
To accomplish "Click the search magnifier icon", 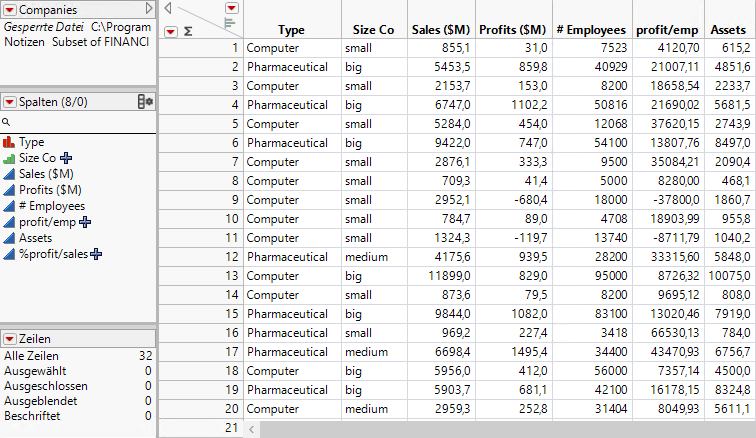I will pos(6,123).
